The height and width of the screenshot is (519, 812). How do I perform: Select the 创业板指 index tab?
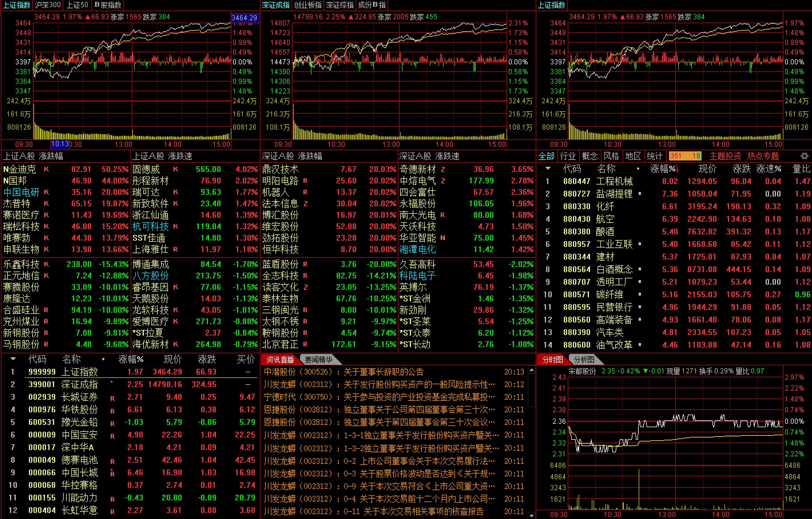click(x=307, y=5)
